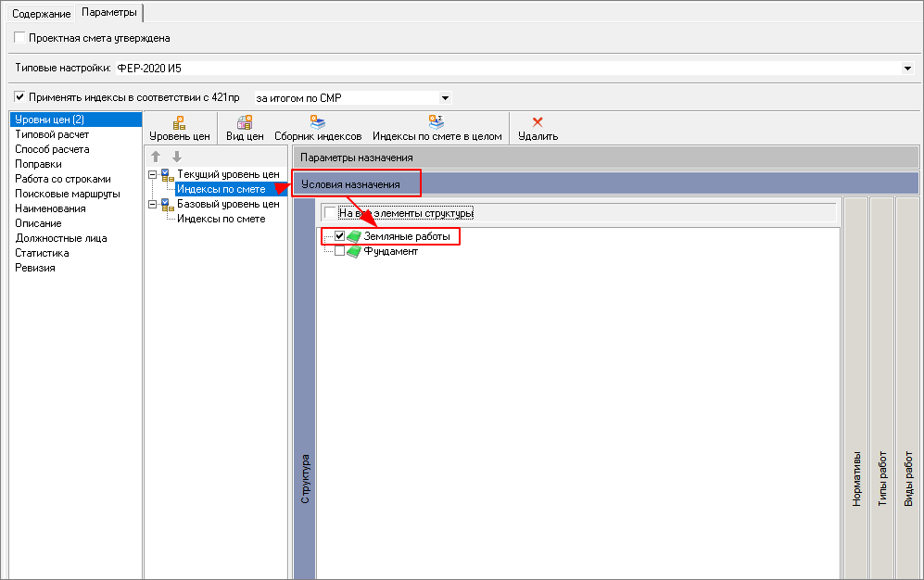924x580 pixels.
Task: Click the Уровень цен toolbar icon
Action: point(180,122)
